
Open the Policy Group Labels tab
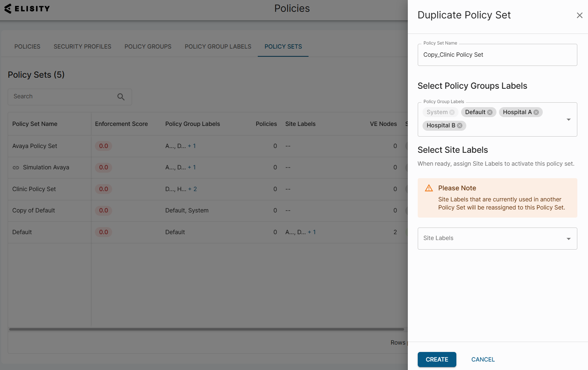[x=218, y=47]
